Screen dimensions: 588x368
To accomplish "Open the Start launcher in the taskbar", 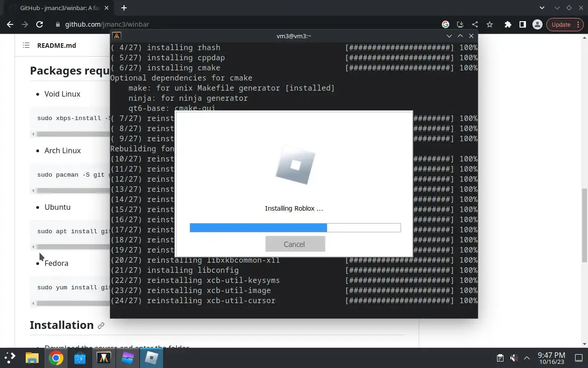I will click(x=10, y=358).
